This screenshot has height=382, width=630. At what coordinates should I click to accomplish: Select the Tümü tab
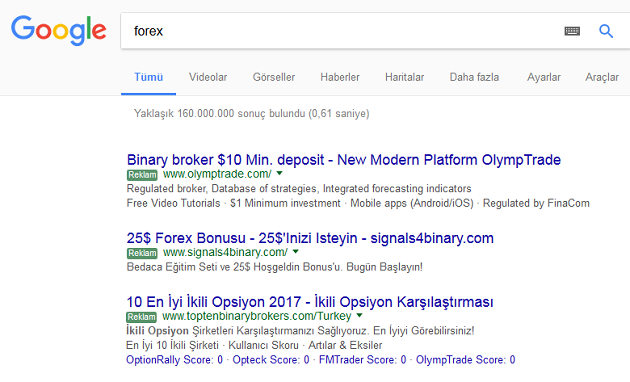148,77
